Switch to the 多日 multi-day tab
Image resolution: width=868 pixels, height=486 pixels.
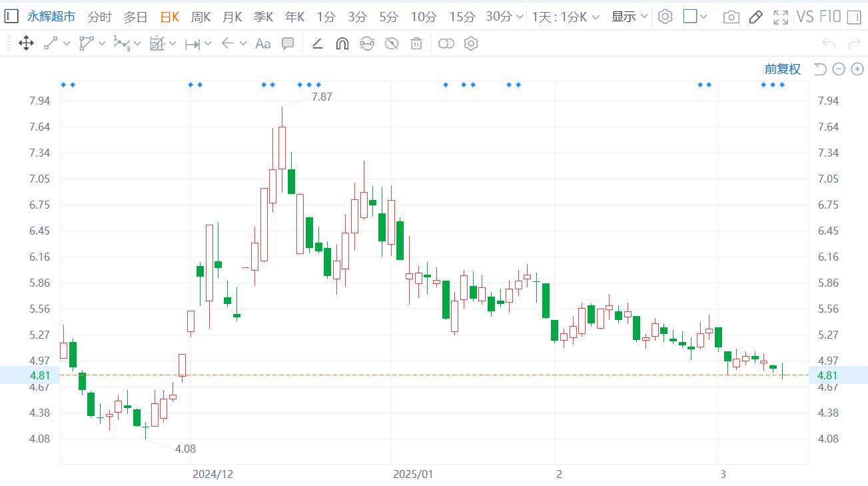click(x=135, y=17)
